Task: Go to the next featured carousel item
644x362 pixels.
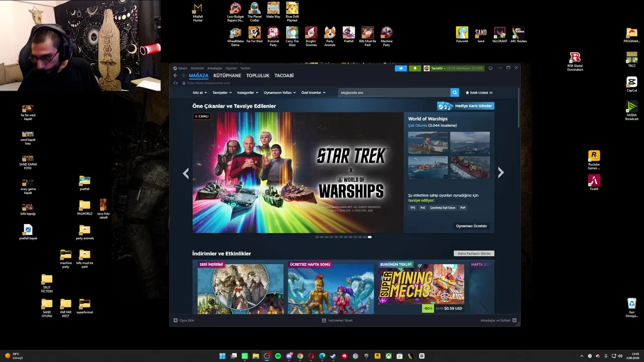Action: (501, 172)
